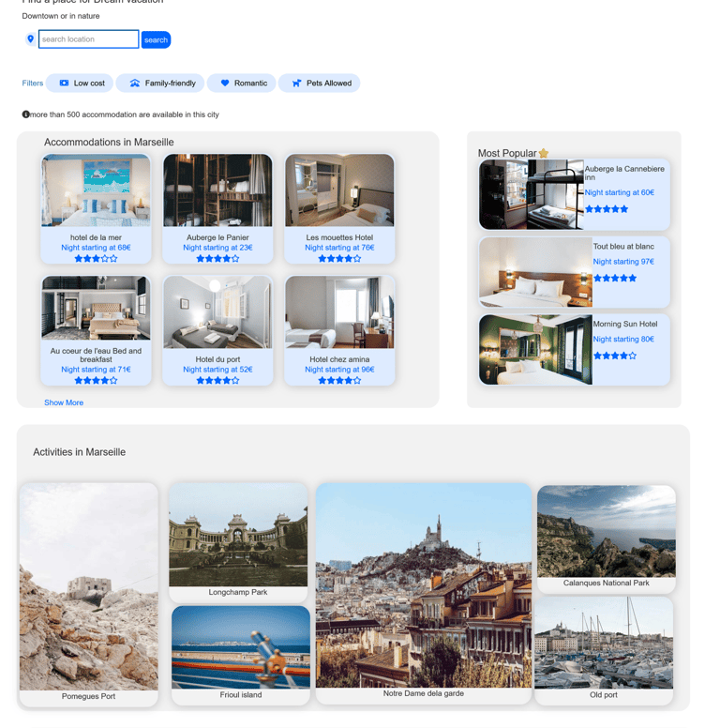
Task: Click 'Night starting at 71€' price
Action: 96,369
